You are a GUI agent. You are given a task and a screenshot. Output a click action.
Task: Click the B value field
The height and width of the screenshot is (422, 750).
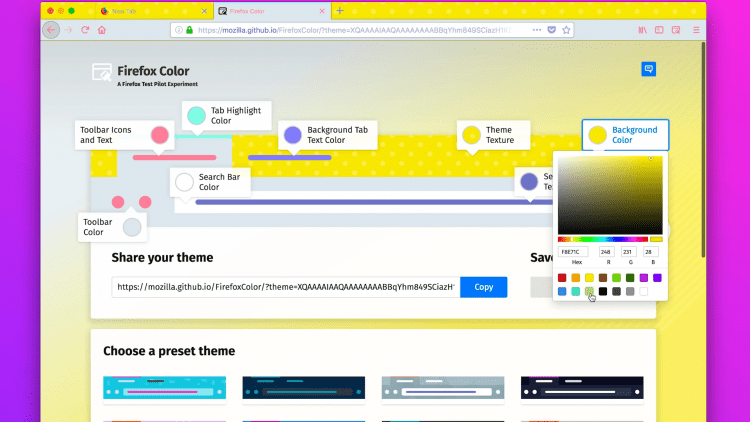click(x=651, y=252)
